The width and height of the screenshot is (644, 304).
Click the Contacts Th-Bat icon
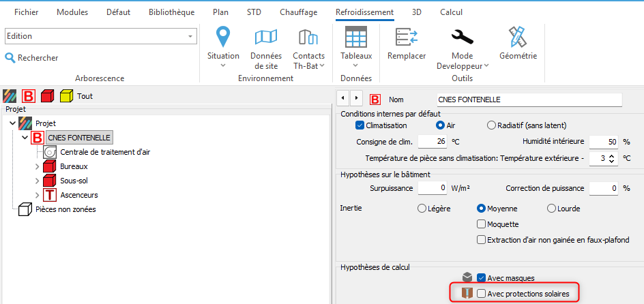pyautogui.click(x=308, y=38)
